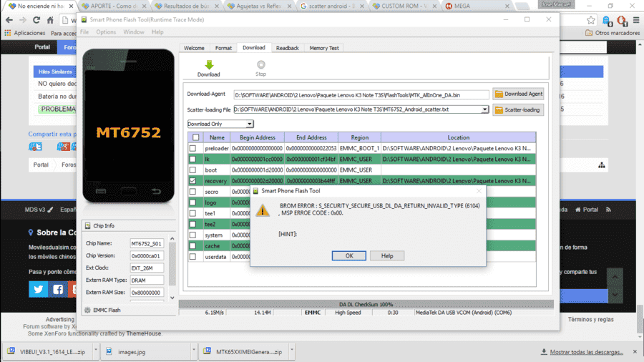Viewport: 644px width, 362px height.
Task: Click the Download-Agent path input field
Action: click(x=361, y=95)
